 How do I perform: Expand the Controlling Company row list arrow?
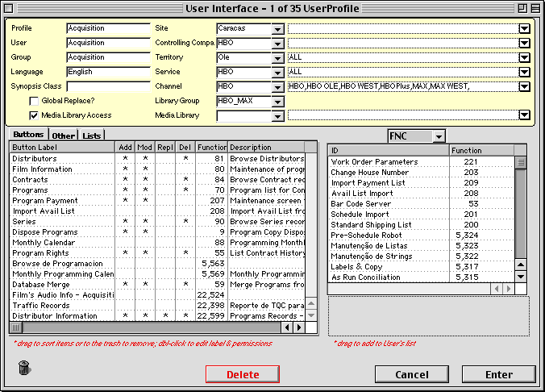pyautogui.click(x=525, y=43)
